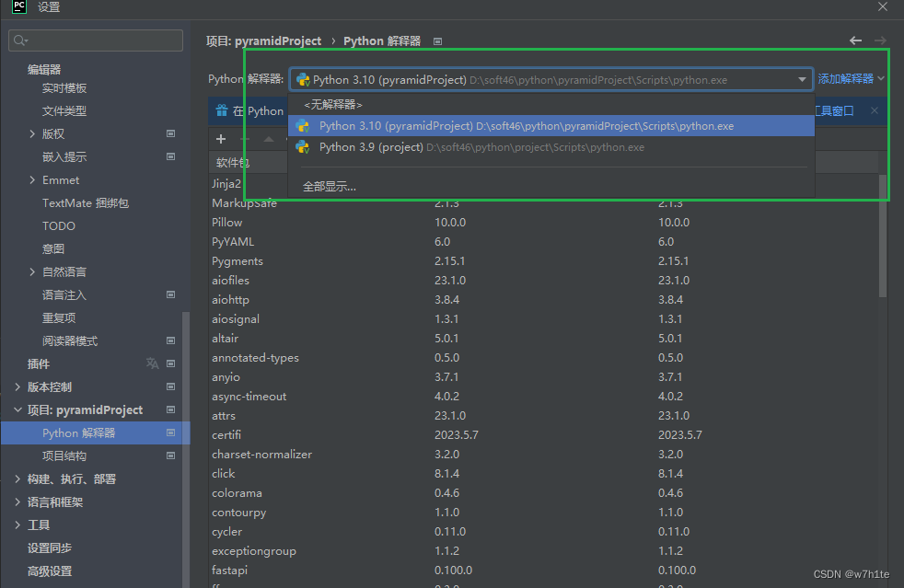
Task: Expand the 自然语言 tree node
Action: point(32,271)
